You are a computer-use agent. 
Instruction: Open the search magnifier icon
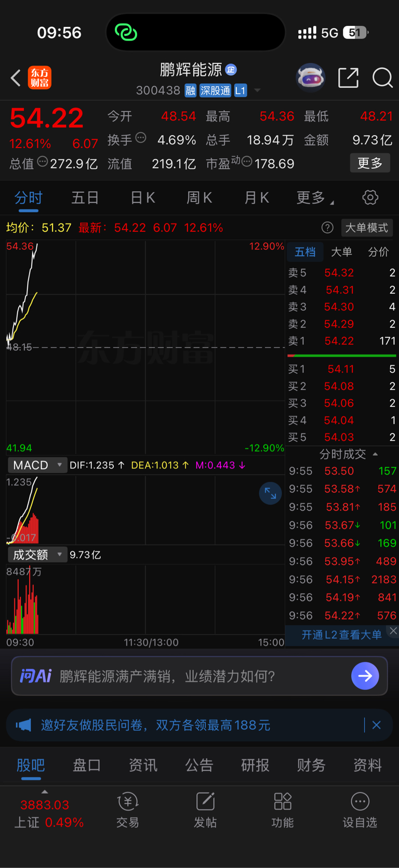coord(382,78)
